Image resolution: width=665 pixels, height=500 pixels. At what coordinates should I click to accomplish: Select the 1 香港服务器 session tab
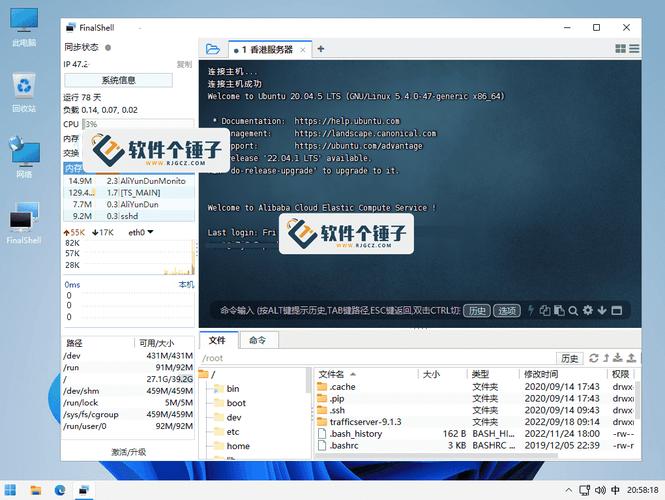[x=268, y=50]
